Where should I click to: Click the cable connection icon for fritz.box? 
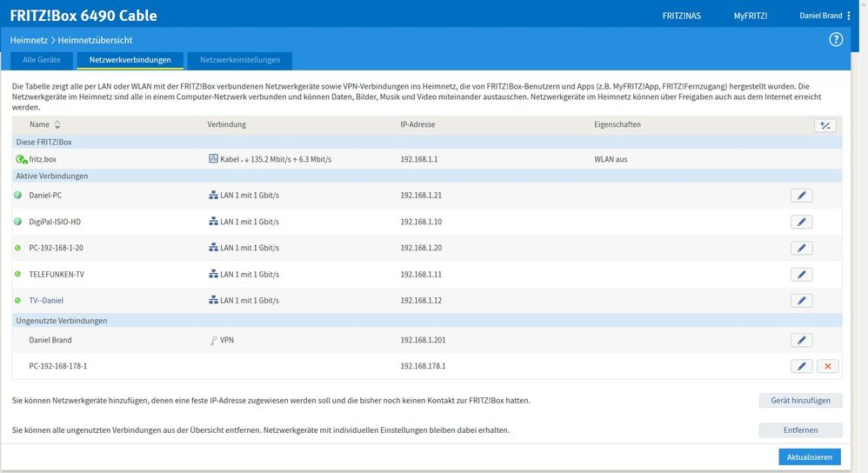(x=213, y=159)
